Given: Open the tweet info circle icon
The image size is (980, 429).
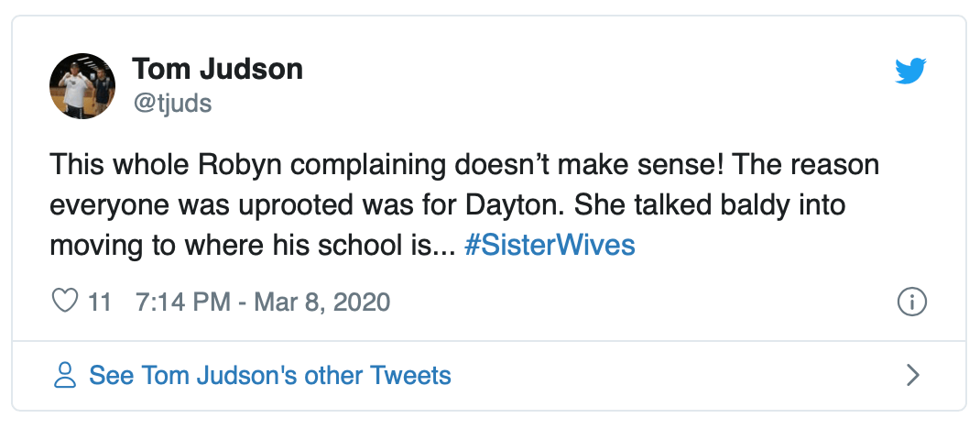Looking at the screenshot, I should point(912,301).
